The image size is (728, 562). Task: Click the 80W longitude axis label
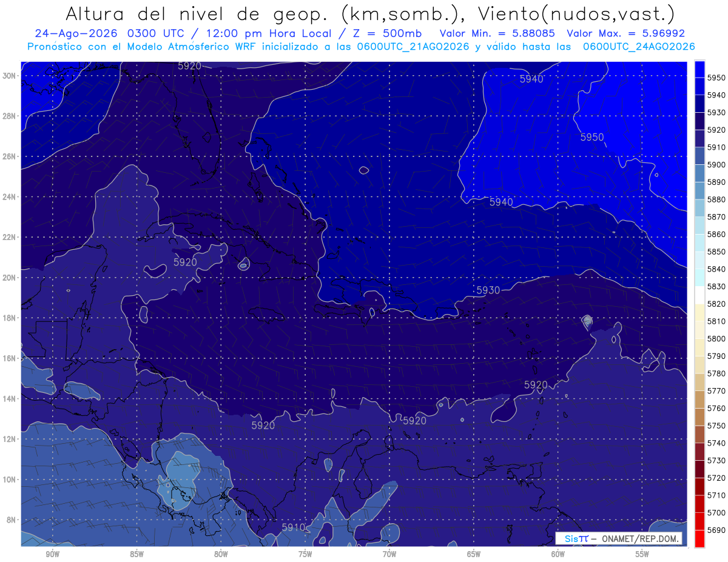[221, 554]
